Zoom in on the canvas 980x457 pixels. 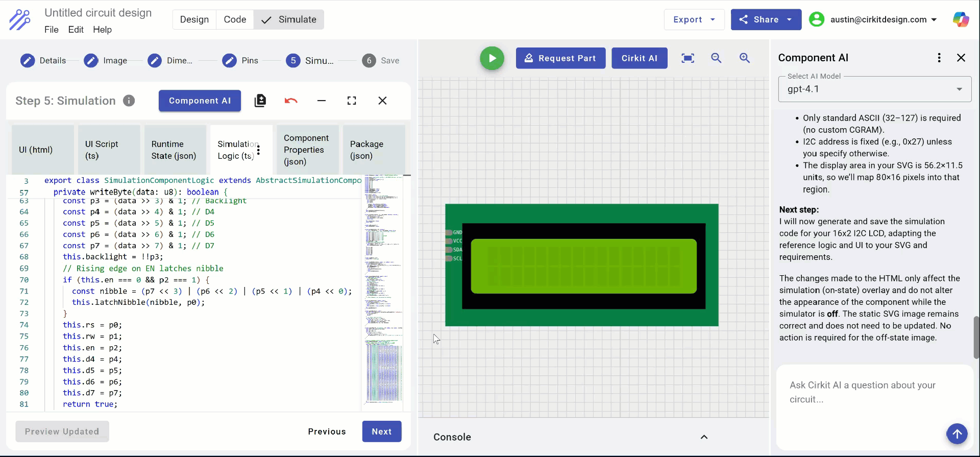(x=745, y=58)
